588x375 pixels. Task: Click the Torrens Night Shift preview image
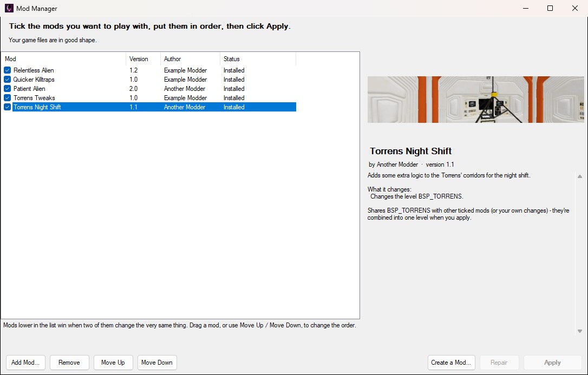(x=475, y=100)
